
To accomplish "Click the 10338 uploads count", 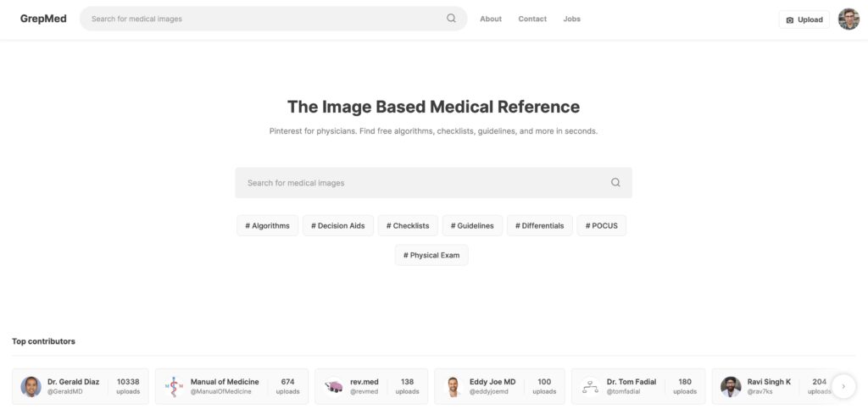I will (x=128, y=386).
